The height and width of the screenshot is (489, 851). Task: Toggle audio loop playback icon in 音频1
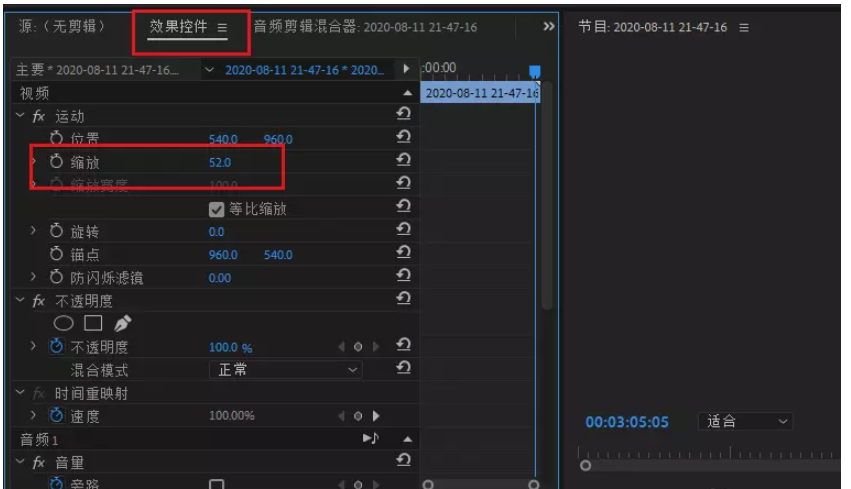pos(371,438)
